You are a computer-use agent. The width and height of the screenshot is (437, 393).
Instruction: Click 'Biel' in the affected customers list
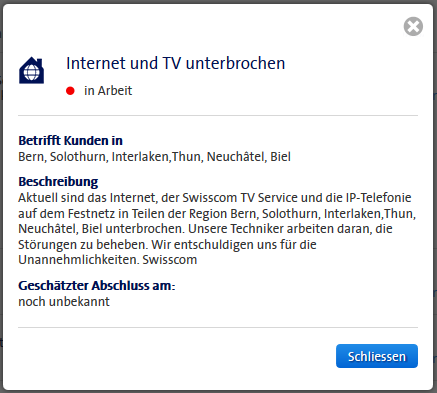click(x=280, y=157)
